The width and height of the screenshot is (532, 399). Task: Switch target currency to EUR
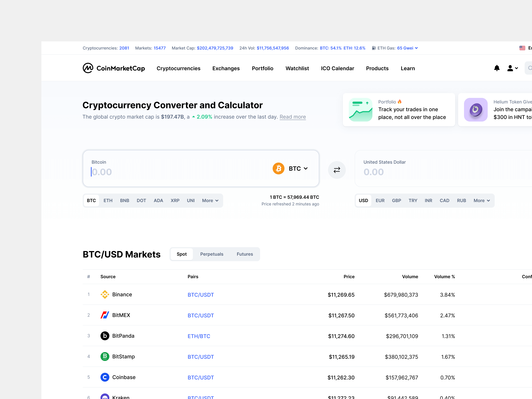[380, 200]
